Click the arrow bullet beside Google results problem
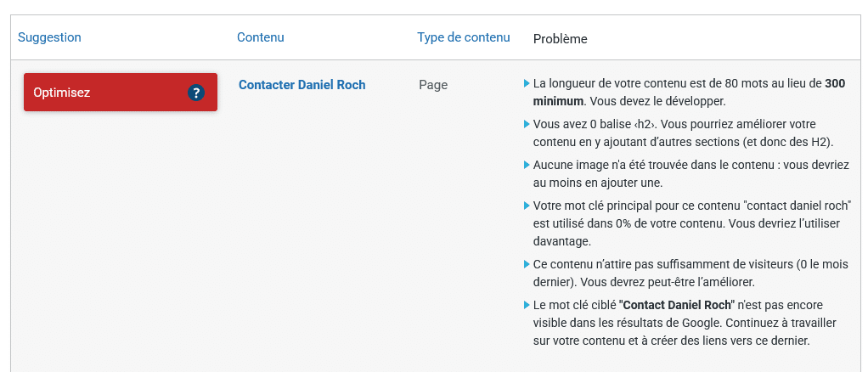 [x=527, y=305]
